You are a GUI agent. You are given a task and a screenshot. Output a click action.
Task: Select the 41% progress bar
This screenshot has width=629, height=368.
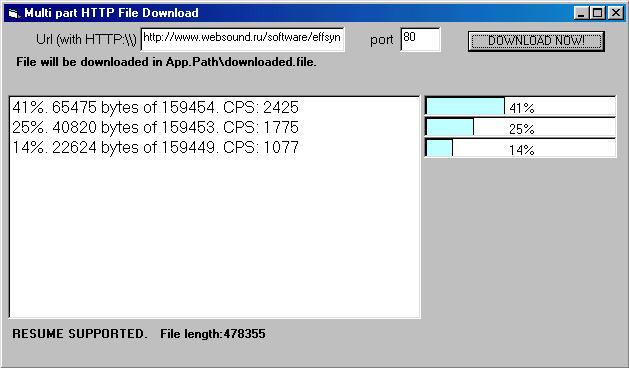tap(520, 106)
